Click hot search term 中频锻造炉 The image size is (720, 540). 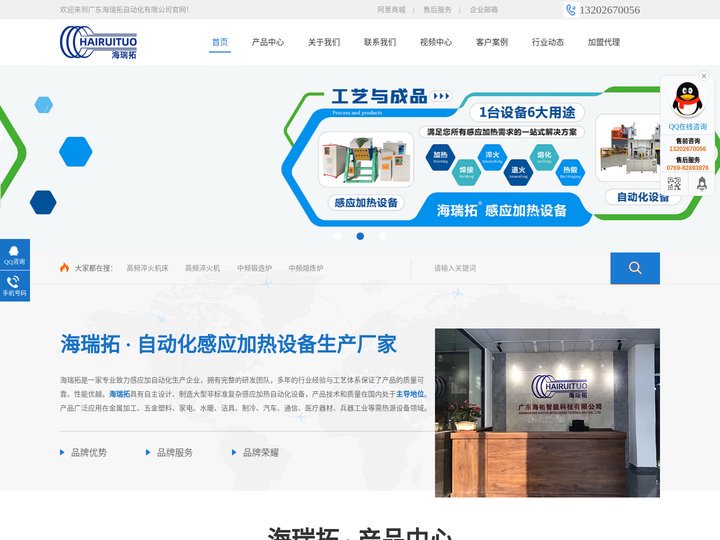click(x=254, y=268)
